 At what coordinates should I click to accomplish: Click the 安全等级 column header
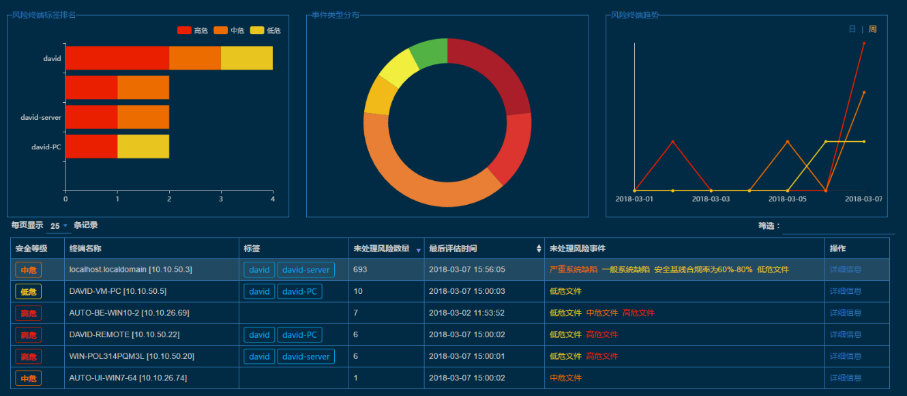[x=37, y=248]
